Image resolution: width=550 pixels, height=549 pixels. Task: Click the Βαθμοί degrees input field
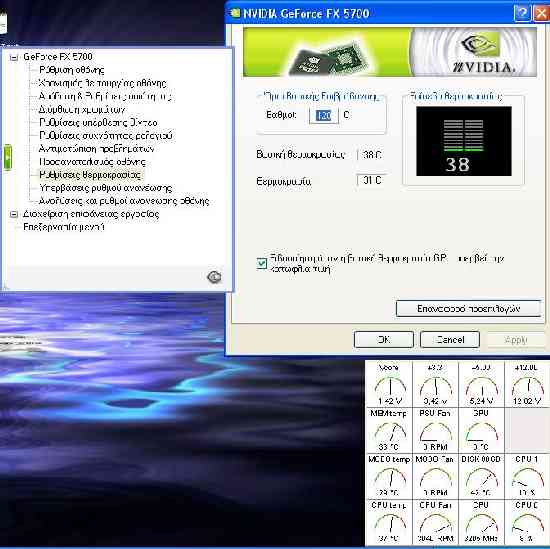(324, 115)
